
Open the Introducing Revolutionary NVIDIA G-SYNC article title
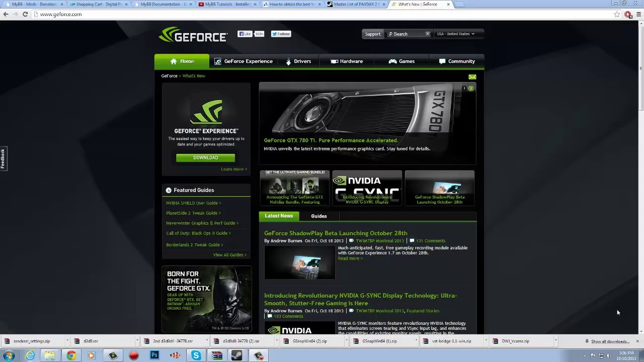point(361,299)
